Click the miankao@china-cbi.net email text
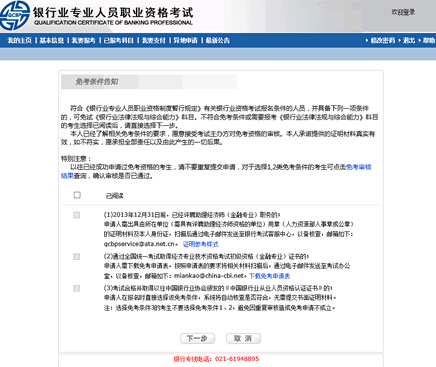436x367 pixels. (x=209, y=276)
